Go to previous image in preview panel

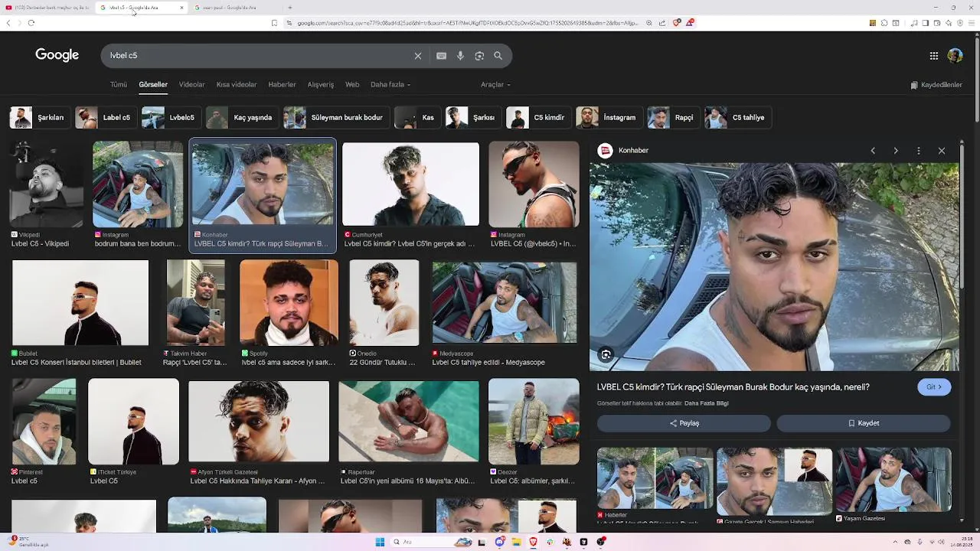[873, 151]
